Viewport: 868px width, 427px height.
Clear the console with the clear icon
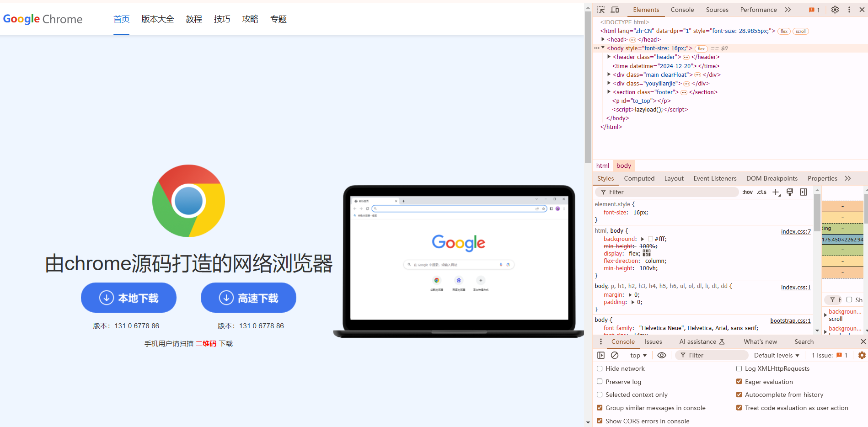[615, 355]
